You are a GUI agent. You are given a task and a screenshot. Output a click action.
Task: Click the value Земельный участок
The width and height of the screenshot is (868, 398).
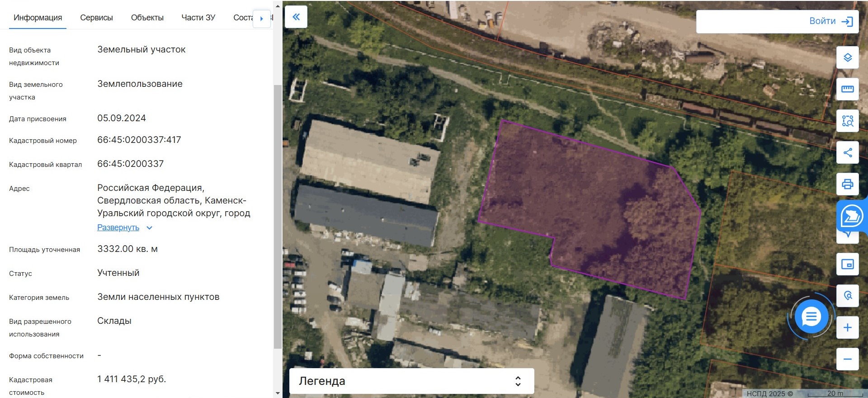point(142,50)
